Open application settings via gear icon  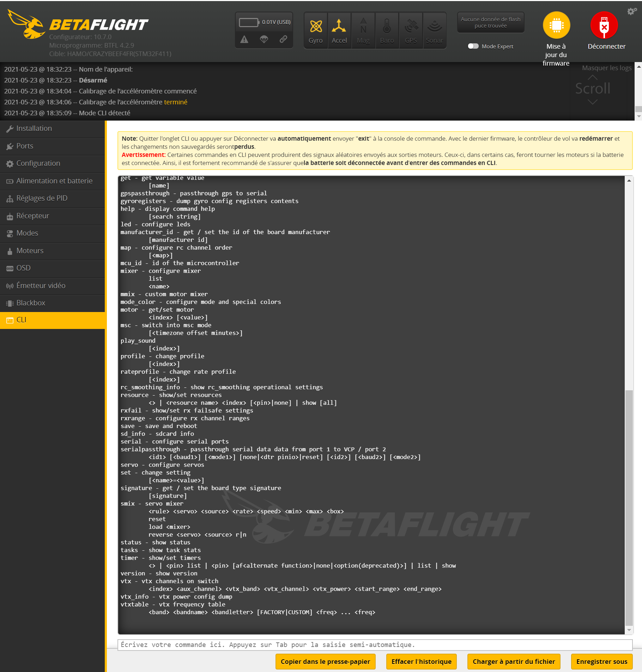(x=631, y=11)
